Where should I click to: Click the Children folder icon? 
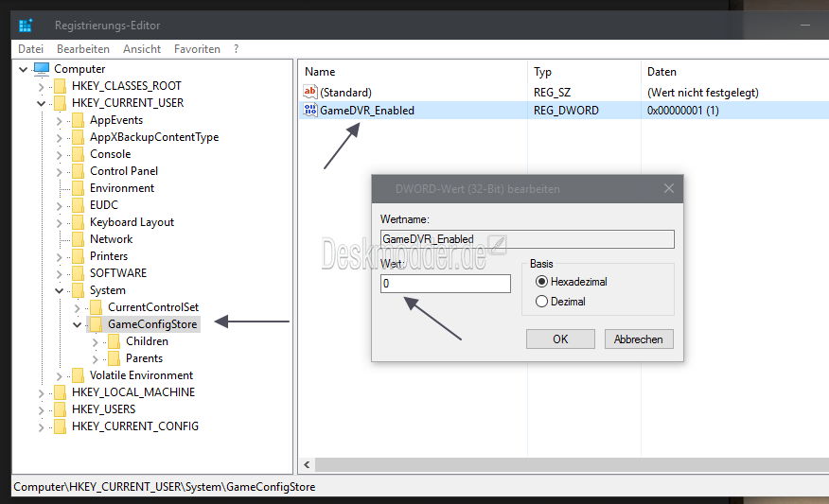(115, 341)
